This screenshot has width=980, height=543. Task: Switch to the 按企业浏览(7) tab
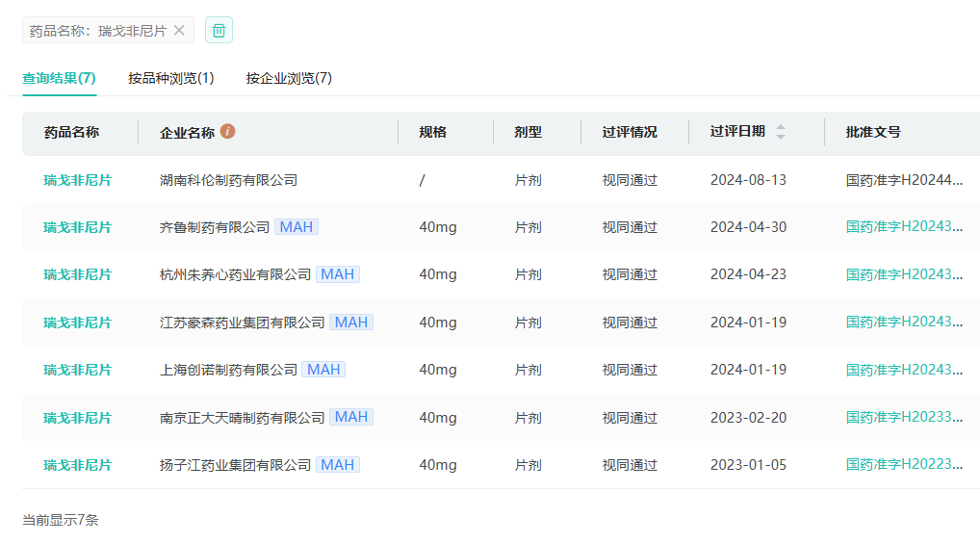click(289, 78)
